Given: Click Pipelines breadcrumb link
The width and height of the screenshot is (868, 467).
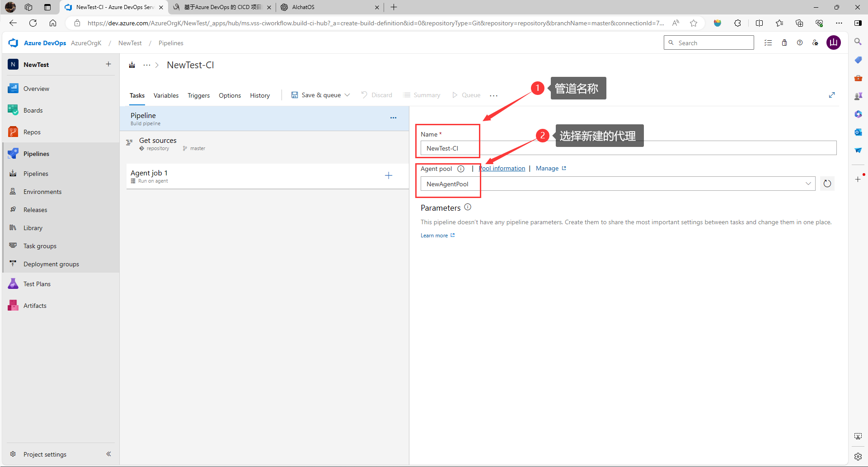Looking at the screenshot, I should (x=171, y=43).
